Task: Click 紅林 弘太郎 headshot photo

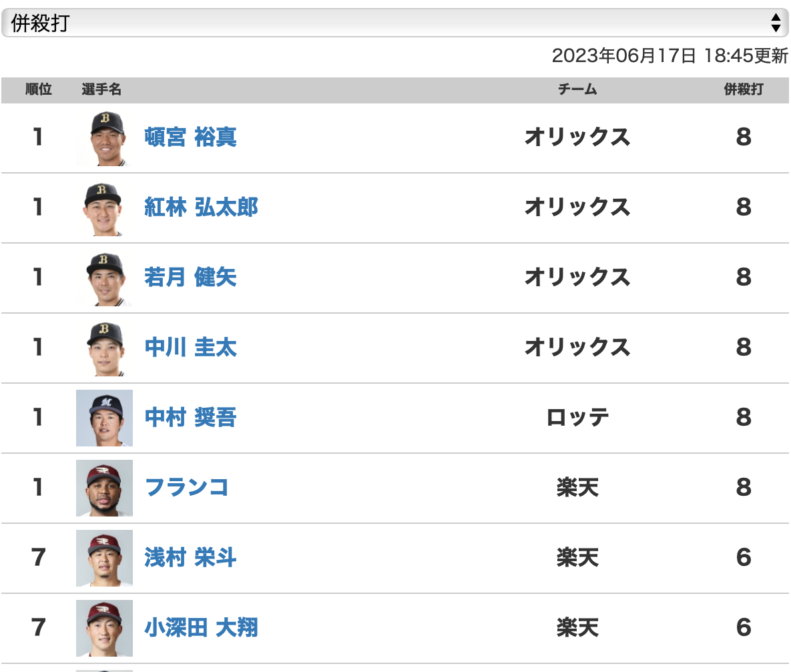Action: coord(104,208)
